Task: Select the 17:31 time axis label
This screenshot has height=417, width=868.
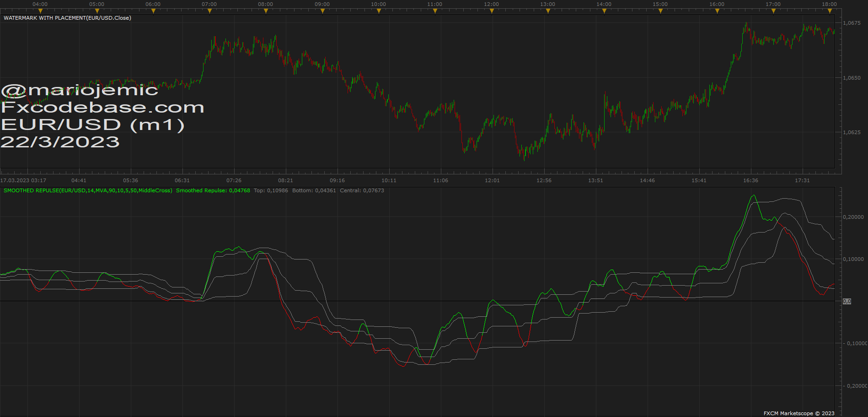Action: (x=802, y=180)
